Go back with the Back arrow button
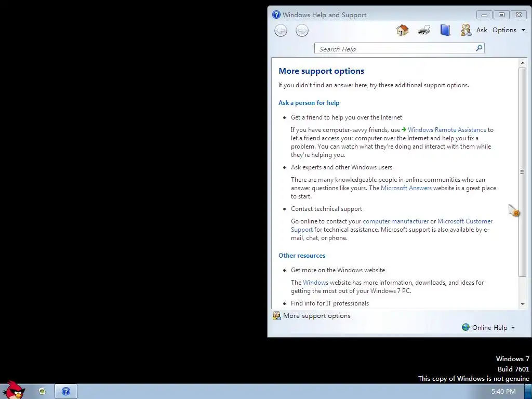 coord(281,31)
